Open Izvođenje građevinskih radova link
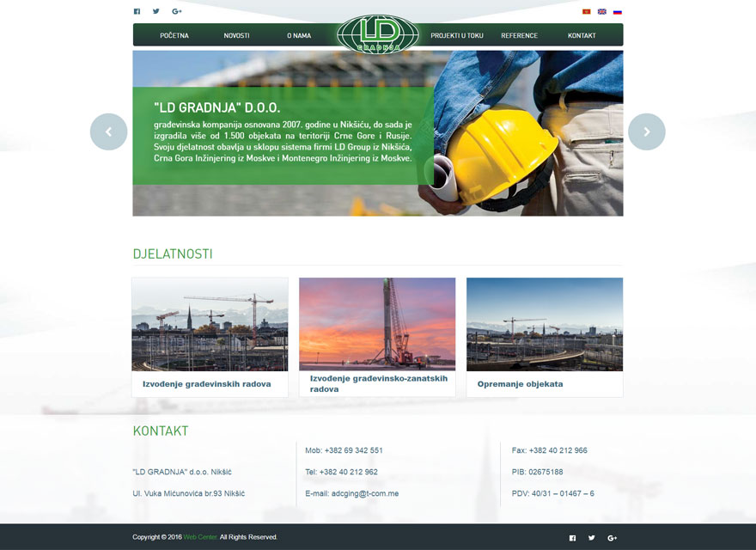The image size is (756, 550). (207, 384)
